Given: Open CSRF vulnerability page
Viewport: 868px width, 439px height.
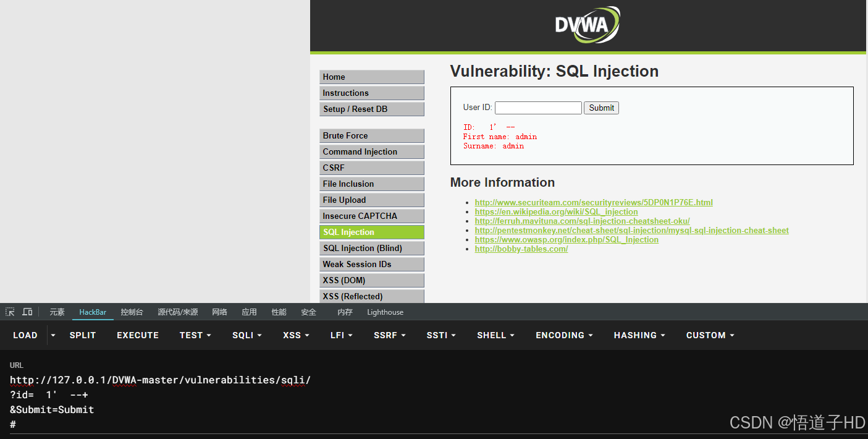Looking at the screenshot, I should pos(372,168).
